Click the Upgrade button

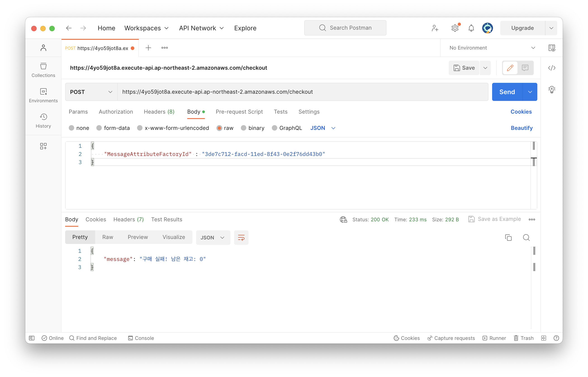click(x=522, y=28)
